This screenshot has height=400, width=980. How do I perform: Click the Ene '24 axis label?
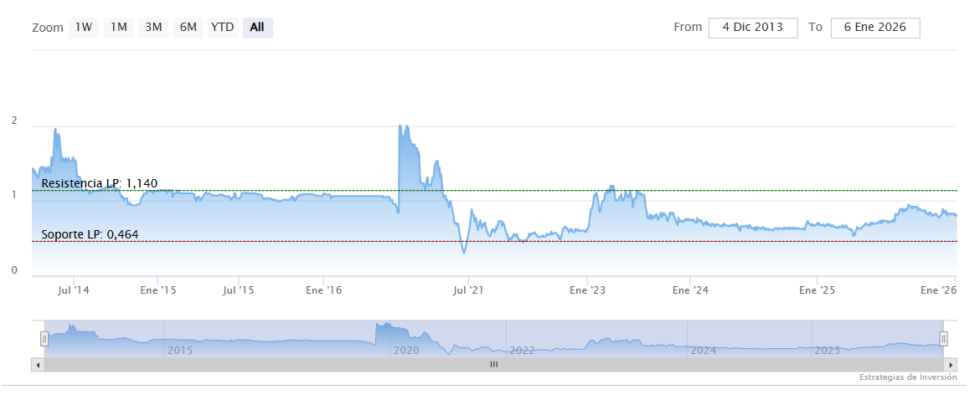click(x=690, y=290)
